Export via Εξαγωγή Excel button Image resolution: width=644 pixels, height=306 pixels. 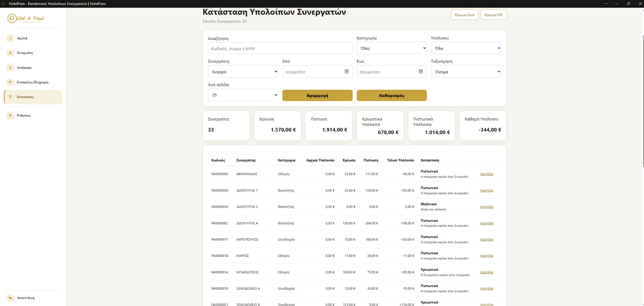coord(464,15)
